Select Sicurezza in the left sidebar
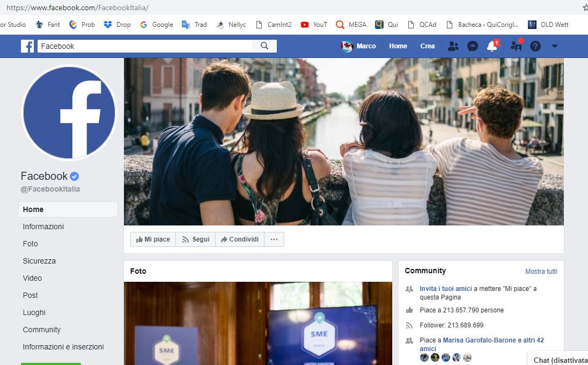The image size is (588, 365). pos(39,261)
